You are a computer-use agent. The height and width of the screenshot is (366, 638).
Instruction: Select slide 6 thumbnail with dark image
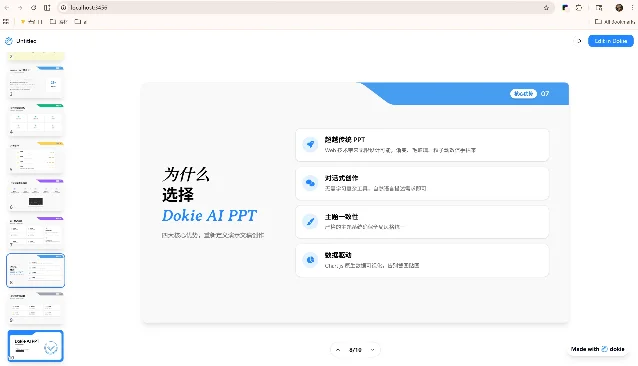(x=36, y=195)
